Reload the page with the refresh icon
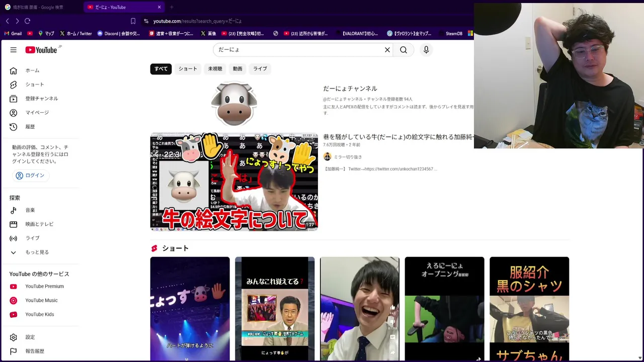644x362 pixels. coord(28,21)
